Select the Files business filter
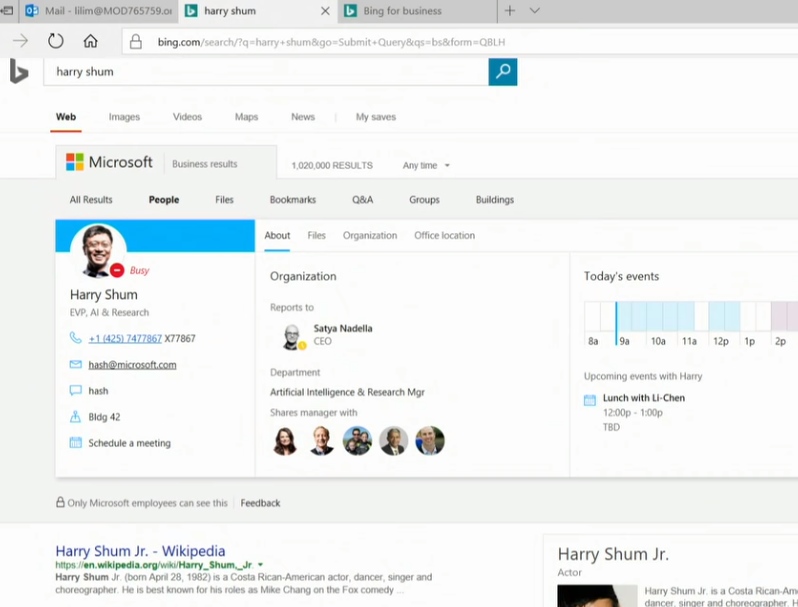798x607 pixels. click(224, 199)
